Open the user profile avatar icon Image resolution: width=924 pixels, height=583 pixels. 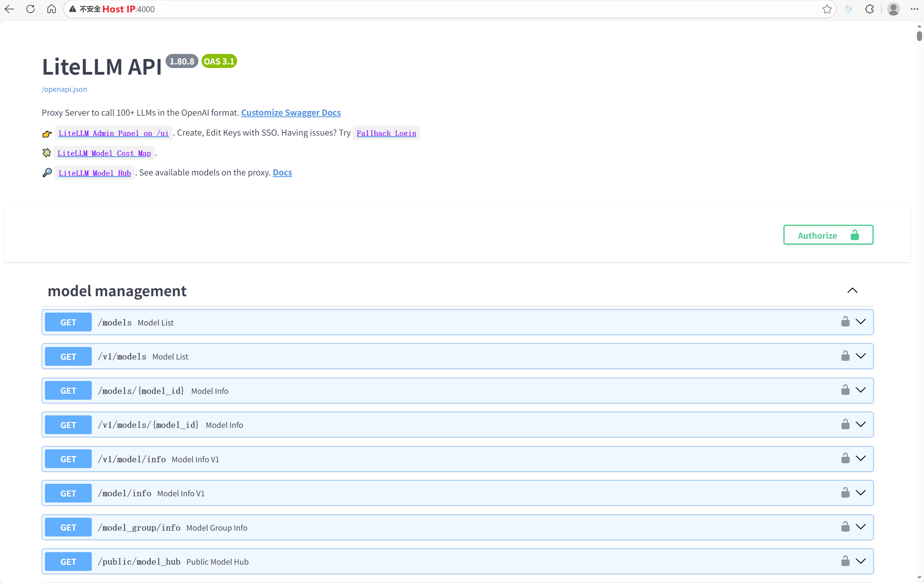click(893, 9)
